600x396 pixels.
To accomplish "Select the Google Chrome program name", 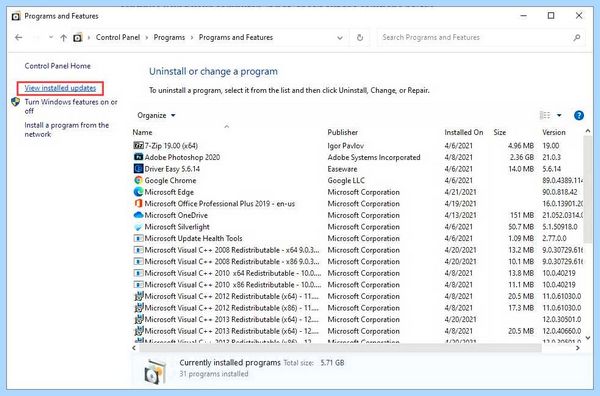I will click(170, 180).
